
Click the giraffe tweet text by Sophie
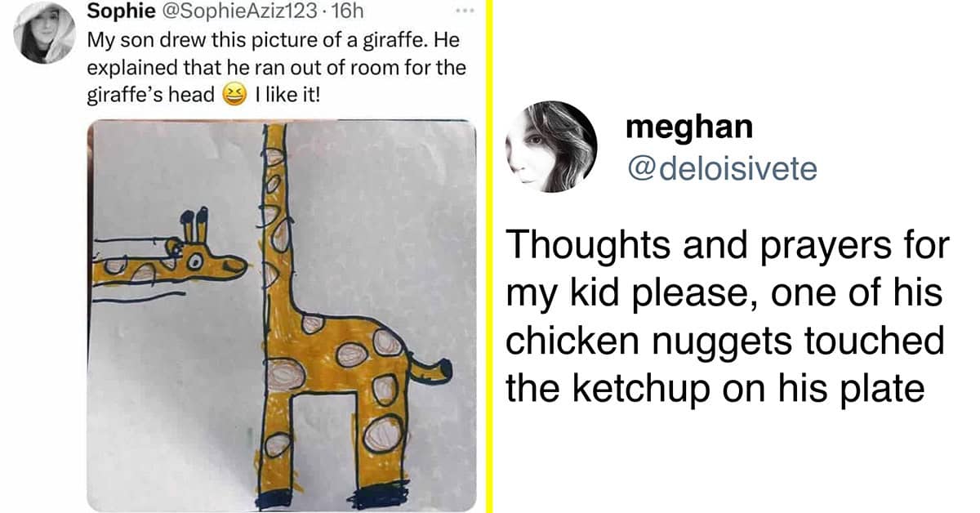pyautogui.click(x=276, y=68)
